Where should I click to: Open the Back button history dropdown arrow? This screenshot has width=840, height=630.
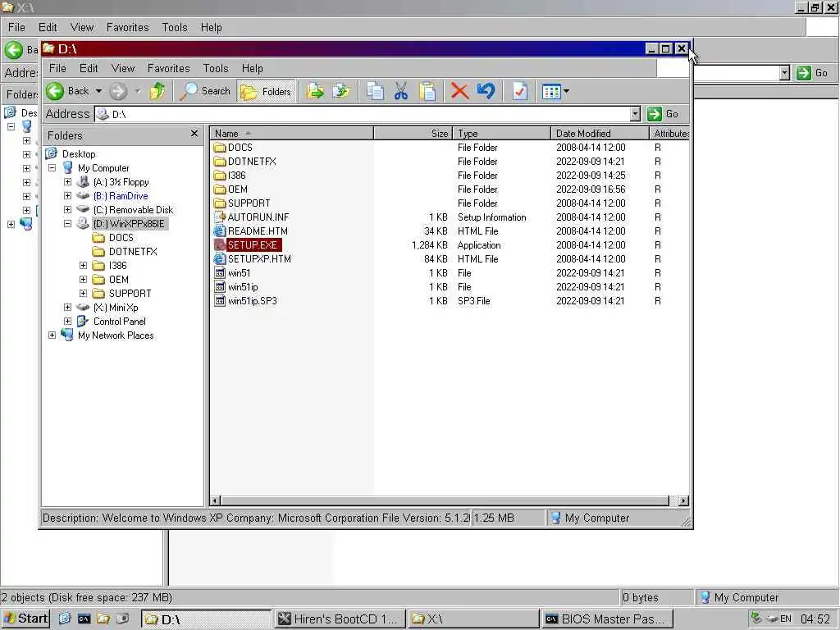click(98, 91)
